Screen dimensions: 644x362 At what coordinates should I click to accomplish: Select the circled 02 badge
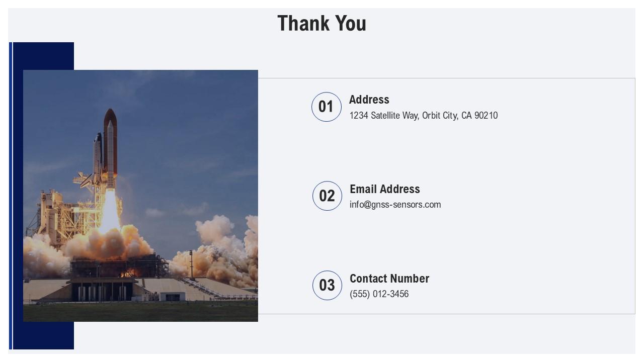tap(327, 196)
